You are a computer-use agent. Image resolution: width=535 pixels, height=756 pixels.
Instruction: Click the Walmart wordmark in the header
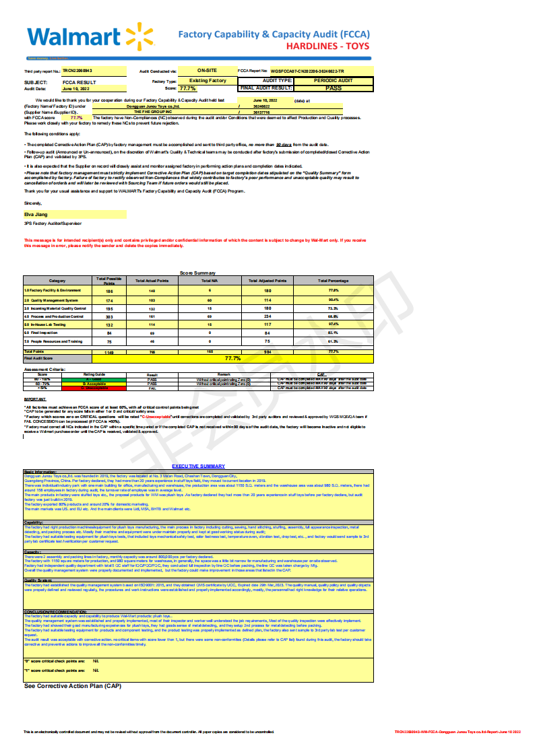pyautogui.click(x=73, y=37)
